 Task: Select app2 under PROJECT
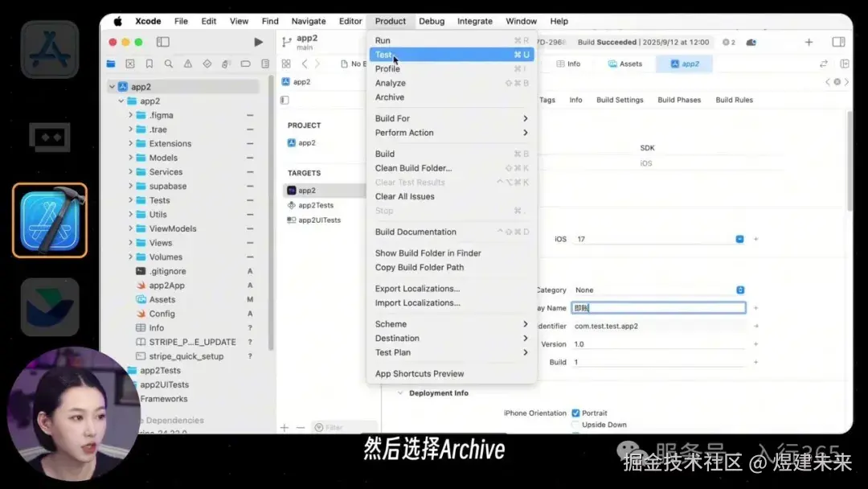[307, 143]
